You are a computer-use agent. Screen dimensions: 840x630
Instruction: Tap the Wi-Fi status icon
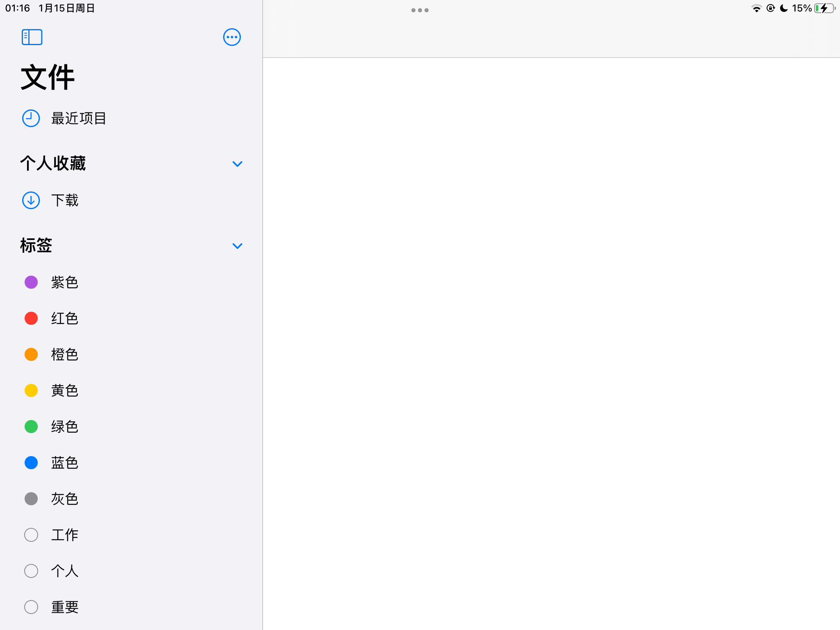point(756,8)
